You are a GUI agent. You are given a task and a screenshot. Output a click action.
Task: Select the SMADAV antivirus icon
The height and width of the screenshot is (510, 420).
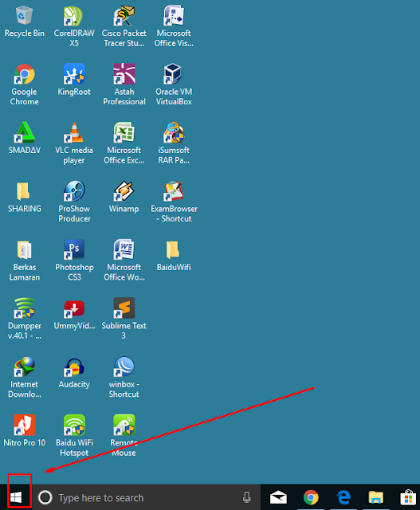[25, 138]
